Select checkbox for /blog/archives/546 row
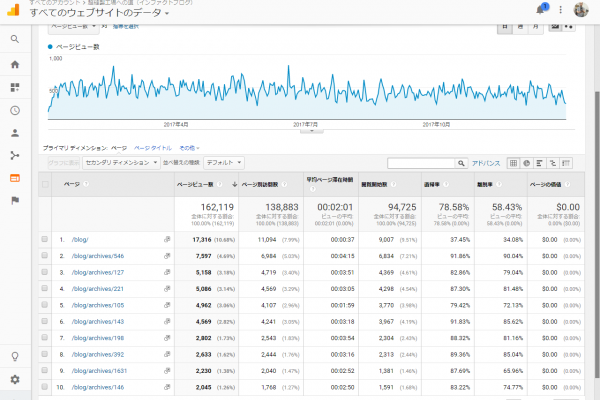This screenshot has height=400, width=600. pos(45,256)
